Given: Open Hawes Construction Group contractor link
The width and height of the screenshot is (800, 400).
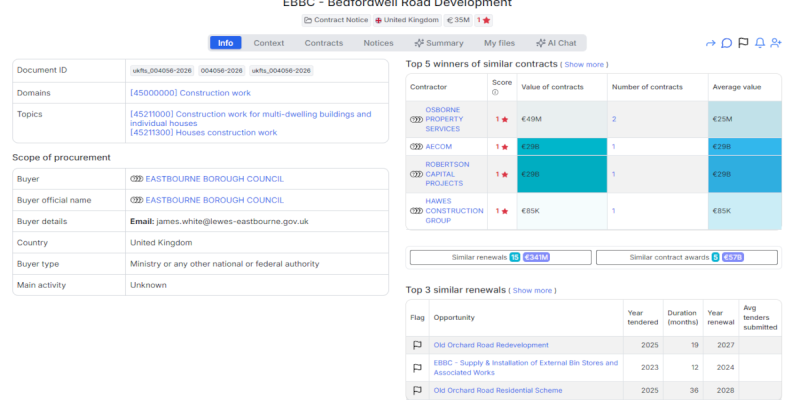Looking at the screenshot, I should 454,211.
